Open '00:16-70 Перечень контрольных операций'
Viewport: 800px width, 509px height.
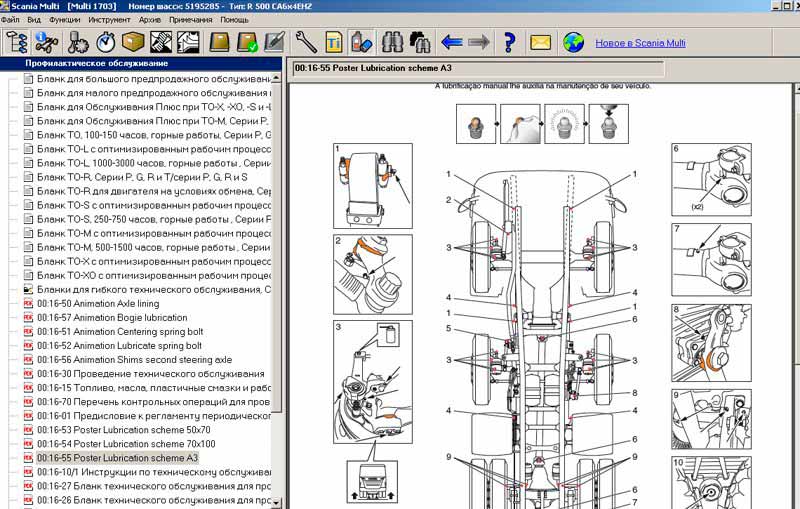(x=154, y=401)
